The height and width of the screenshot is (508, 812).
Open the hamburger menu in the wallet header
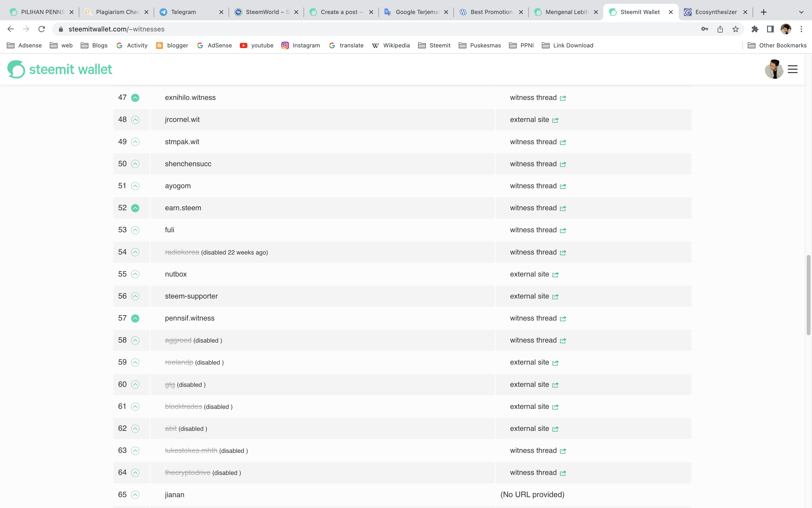(x=792, y=69)
